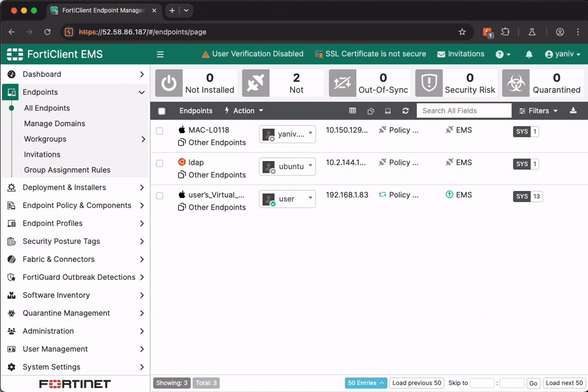588x392 pixels.
Task: Click the Search All Fields input
Action: tap(464, 110)
